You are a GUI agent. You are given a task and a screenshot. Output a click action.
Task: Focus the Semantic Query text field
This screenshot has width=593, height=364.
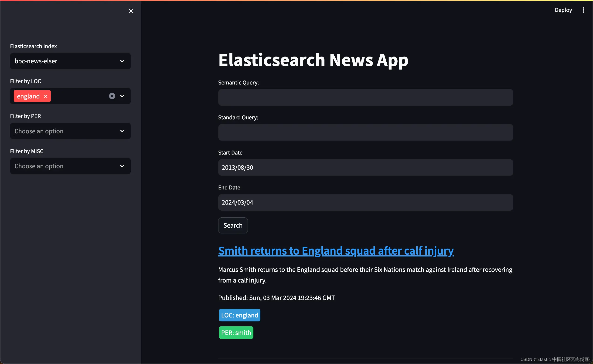[365, 98]
